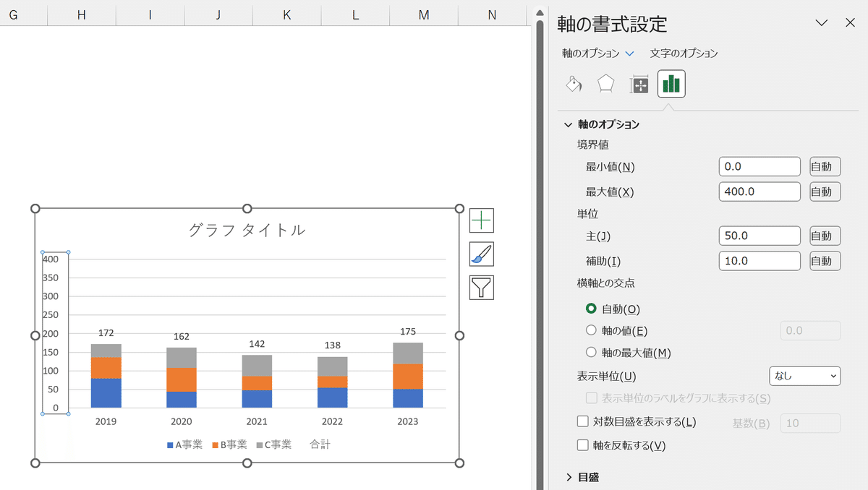Select the 合計 legend entry
The width and height of the screenshot is (868, 490).
tap(320, 444)
